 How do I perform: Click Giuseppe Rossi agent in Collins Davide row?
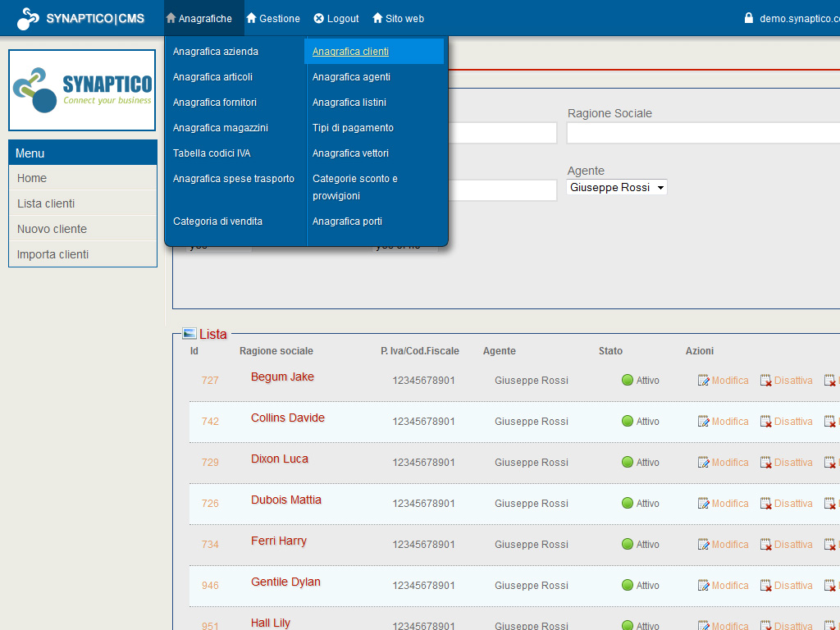pyautogui.click(x=532, y=422)
